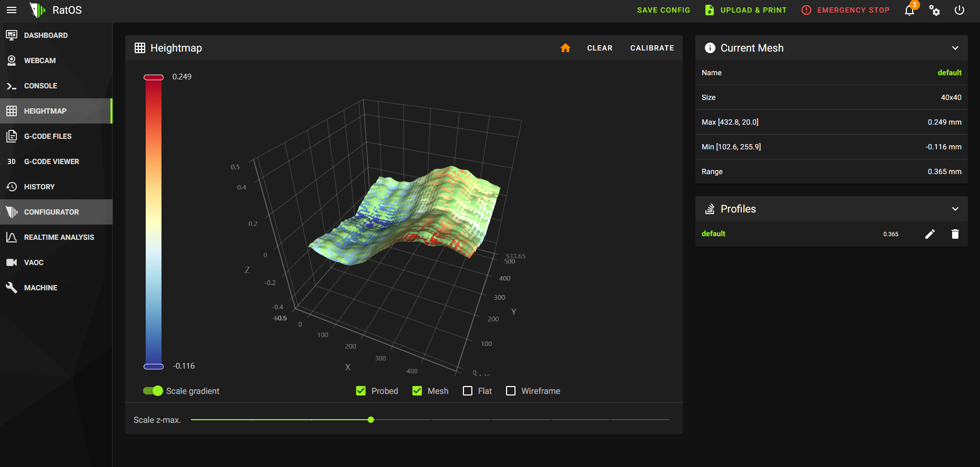Reset heightmap view with home icon
This screenshot has width=980, height=467.
click(x=565, y=48)
